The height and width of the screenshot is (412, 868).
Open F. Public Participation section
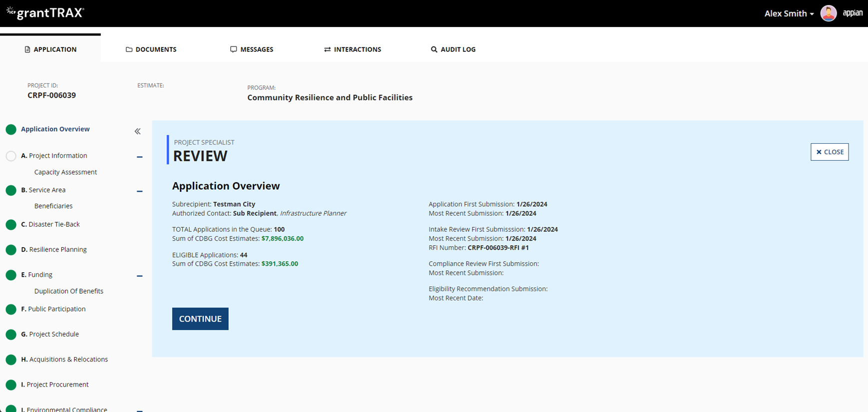[x=53, y=309]
